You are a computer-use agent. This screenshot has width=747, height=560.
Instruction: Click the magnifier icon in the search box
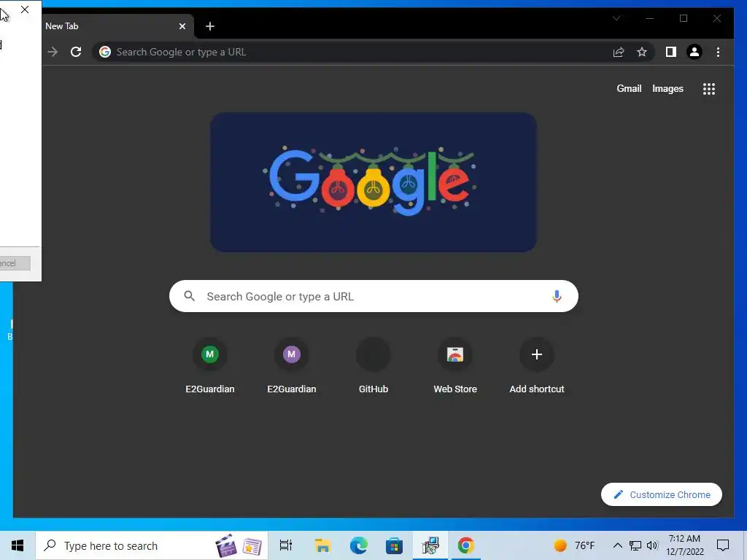tap(190, 296)
